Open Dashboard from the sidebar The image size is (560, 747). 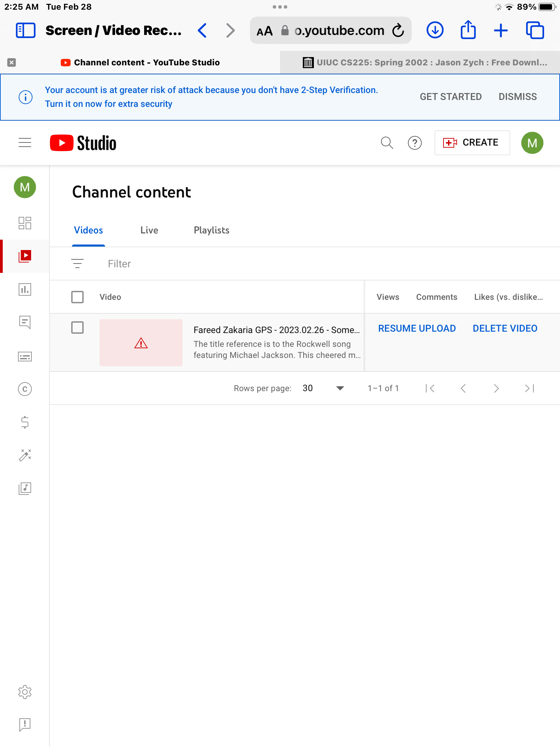point(25,223)
